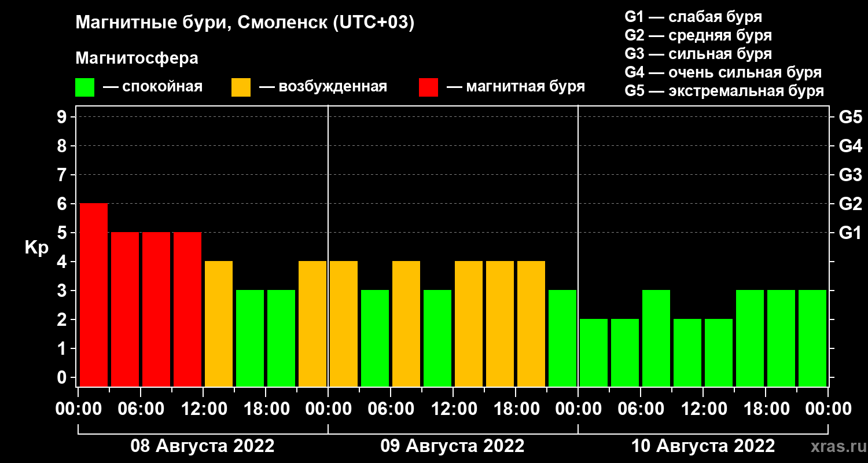Select the last green bar of 09 Августа
This screenshot has width=868, height=463.
click(x=562, y=339)
